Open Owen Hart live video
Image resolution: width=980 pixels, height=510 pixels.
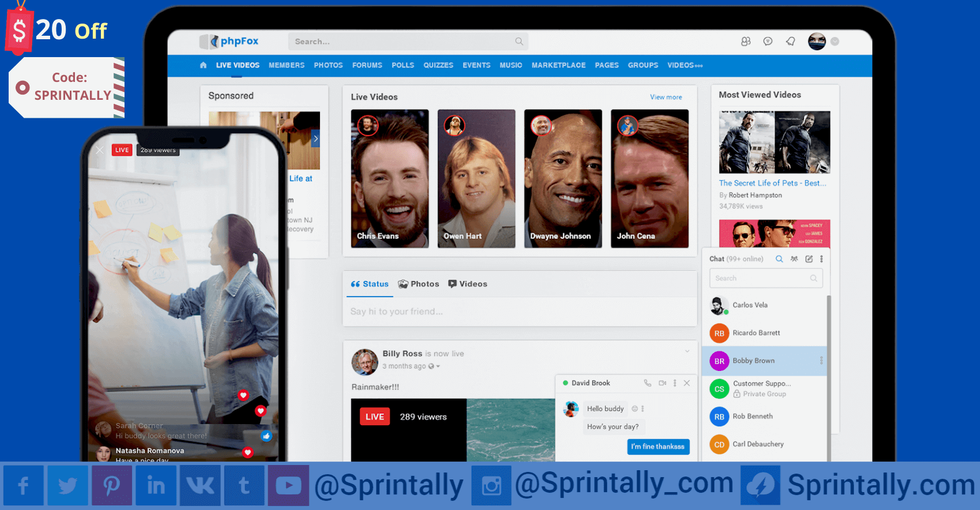(476, 179)
